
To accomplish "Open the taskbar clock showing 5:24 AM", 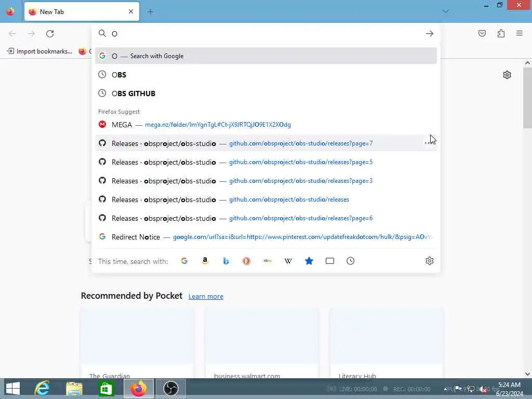I will click(x=509, y=389).
